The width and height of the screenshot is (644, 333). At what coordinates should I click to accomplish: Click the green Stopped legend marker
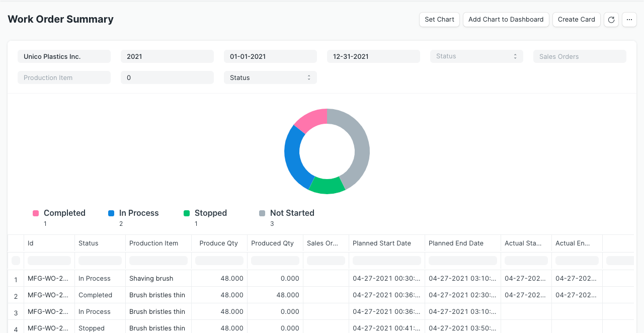(187, 213)
